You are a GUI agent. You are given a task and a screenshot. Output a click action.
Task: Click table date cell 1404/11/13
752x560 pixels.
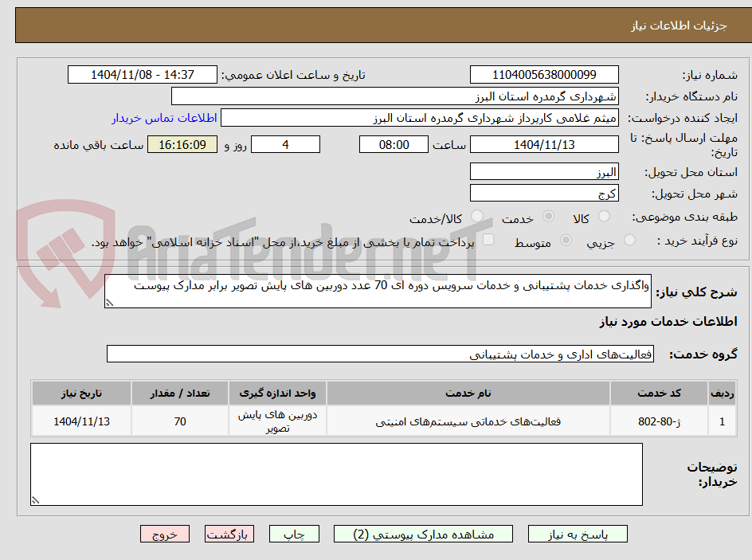pyautogui.click(x=81, y=421)
